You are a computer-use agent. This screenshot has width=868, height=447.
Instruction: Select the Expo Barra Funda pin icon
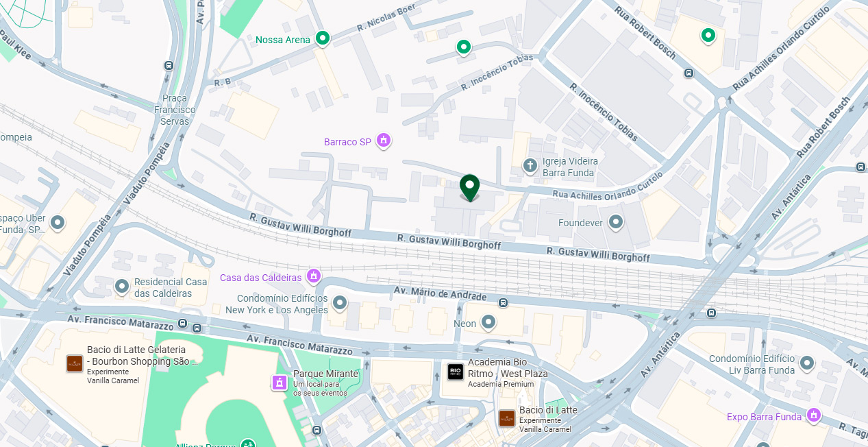813,415
